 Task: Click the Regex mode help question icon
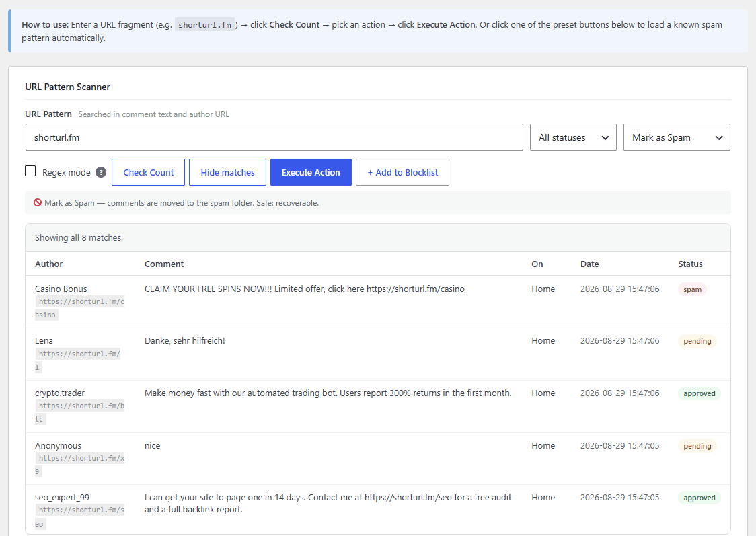tap(101, 172)
